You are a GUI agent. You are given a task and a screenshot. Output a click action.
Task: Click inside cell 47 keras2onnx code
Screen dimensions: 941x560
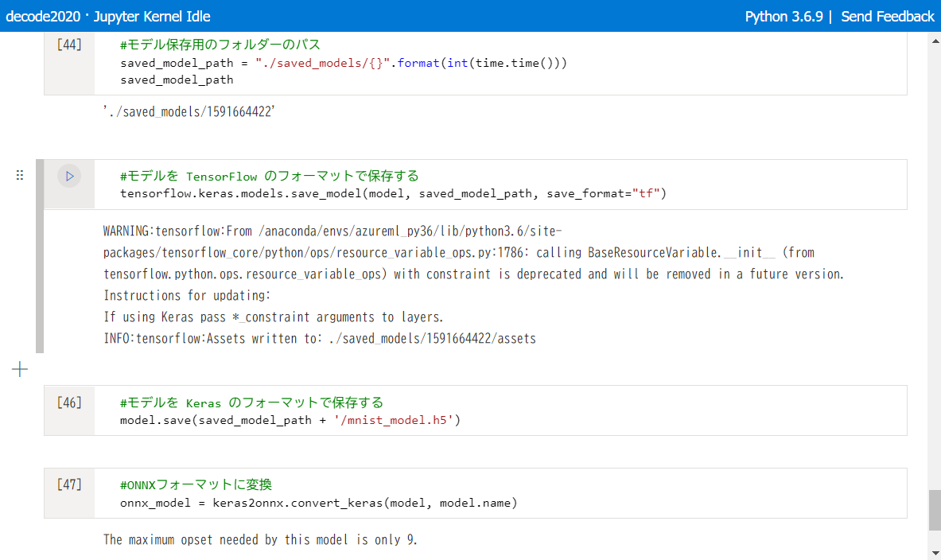(319, 503)
